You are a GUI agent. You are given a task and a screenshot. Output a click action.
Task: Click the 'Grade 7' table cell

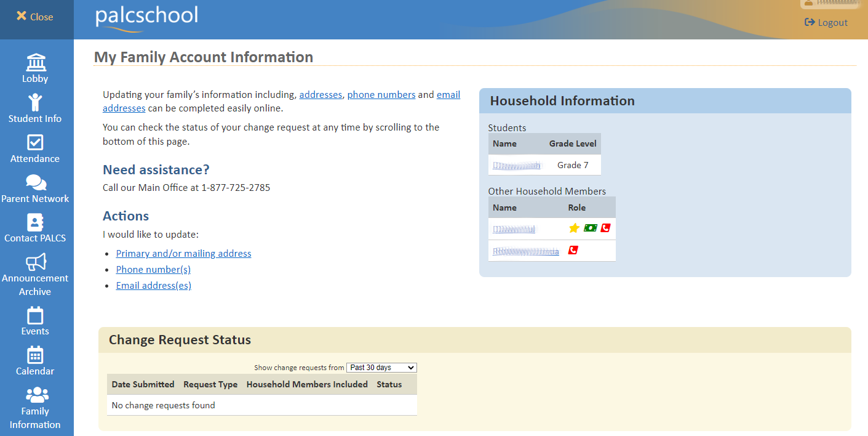point(573,165)
